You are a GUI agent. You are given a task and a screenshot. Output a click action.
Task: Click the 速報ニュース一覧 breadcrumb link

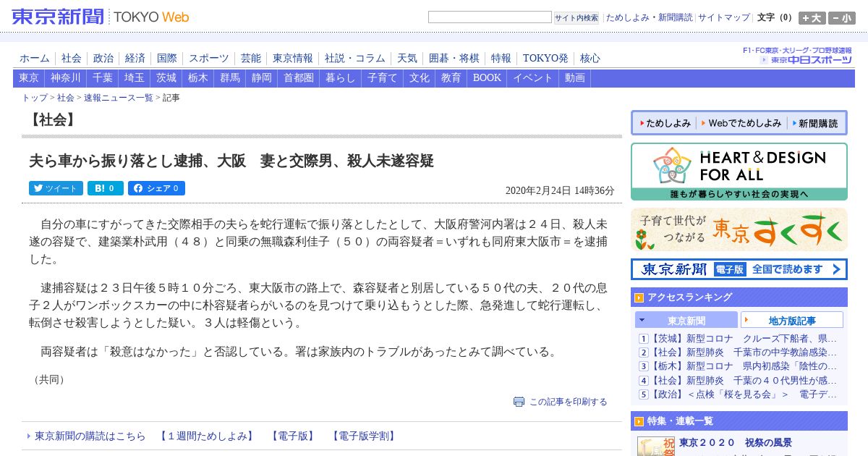pyautogui.click(x=118, y=98)
